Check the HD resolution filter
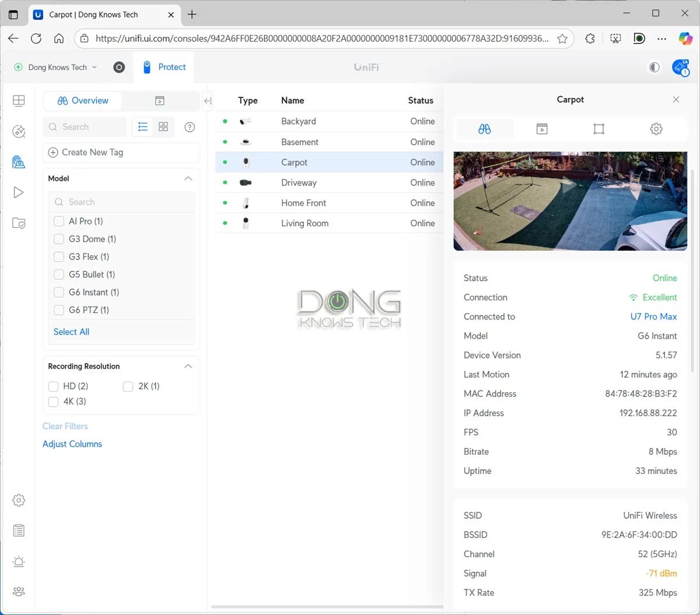Viewport: 700px width, 615px height. click(x=54, y=386)
